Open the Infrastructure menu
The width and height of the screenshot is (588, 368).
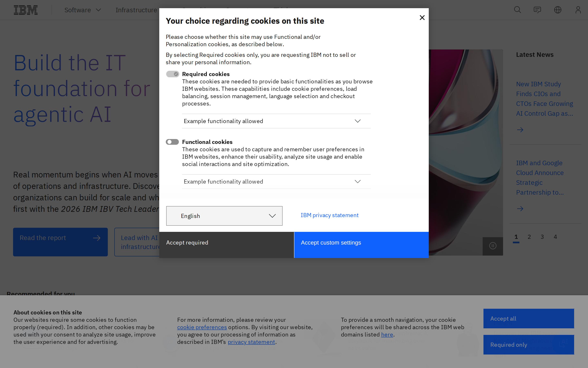pos(136,10)
